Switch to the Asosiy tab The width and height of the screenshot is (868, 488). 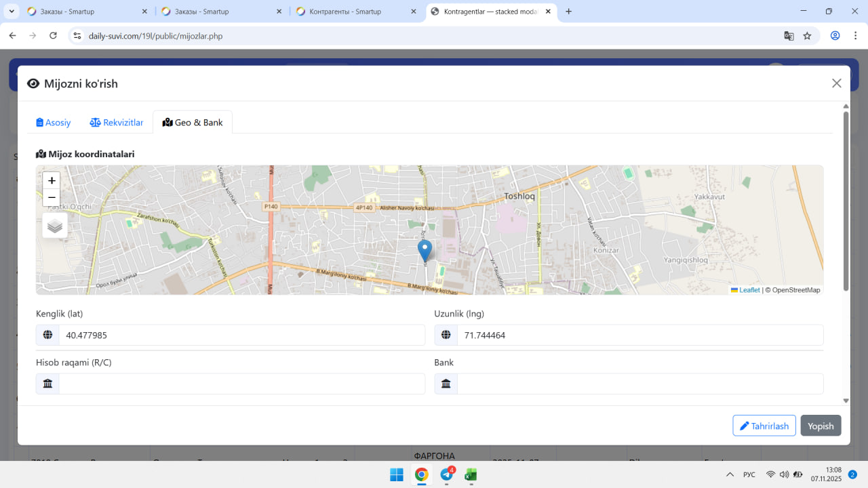[54, 123]
